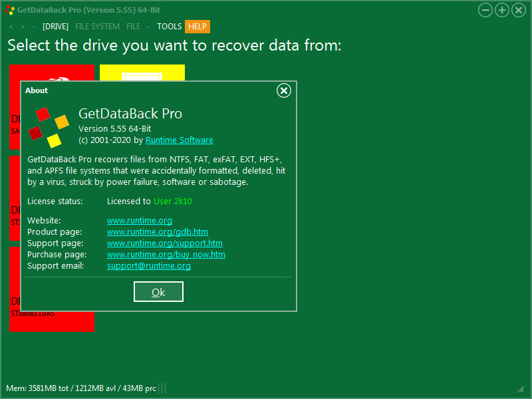Open the TOOLS menu
Image resolution: width=532 pixels, height=399 pixels.
[169, 27]
